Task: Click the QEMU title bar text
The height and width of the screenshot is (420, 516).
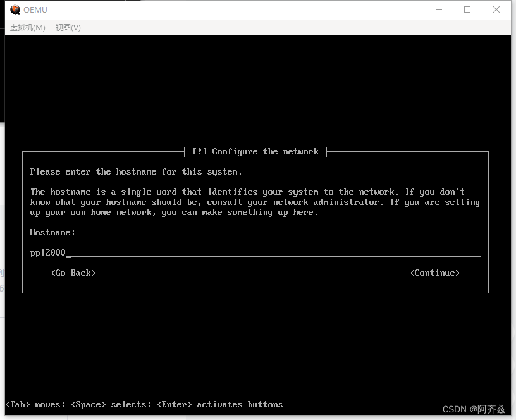Action: point(36,9)
